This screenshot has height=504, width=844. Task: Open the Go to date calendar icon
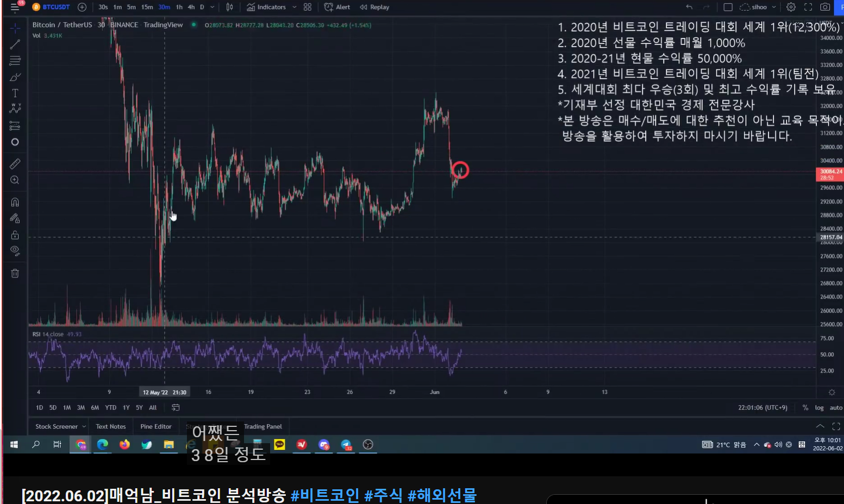click(x=176, y=407)
